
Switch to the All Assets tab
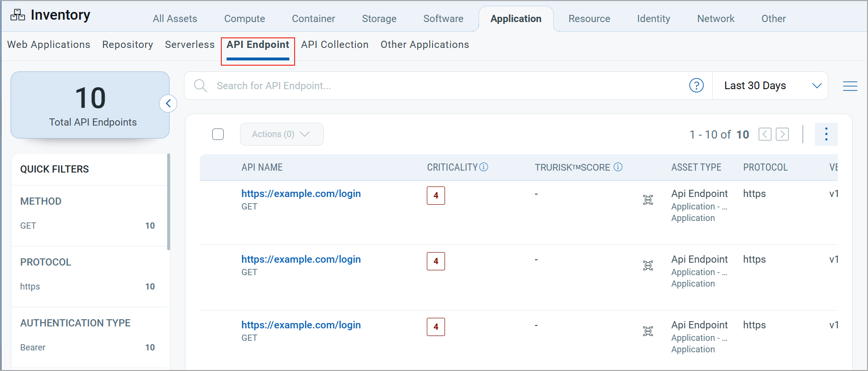tap(175, 19)
